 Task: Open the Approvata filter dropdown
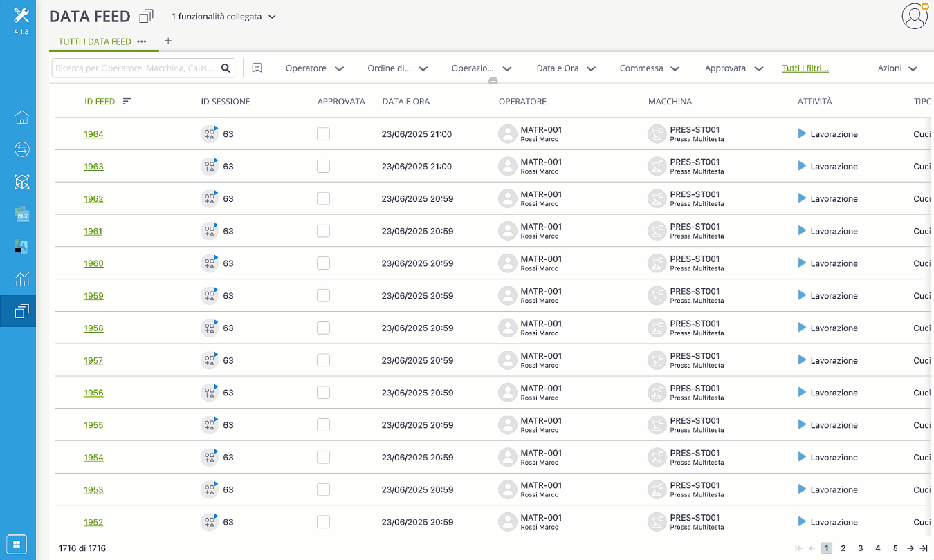[x=734, y=68]
